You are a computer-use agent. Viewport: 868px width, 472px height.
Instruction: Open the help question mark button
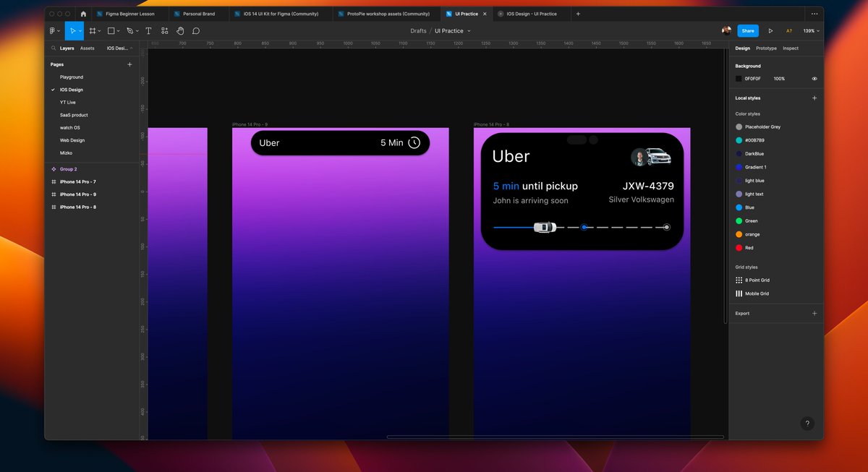tap(808, 424)
